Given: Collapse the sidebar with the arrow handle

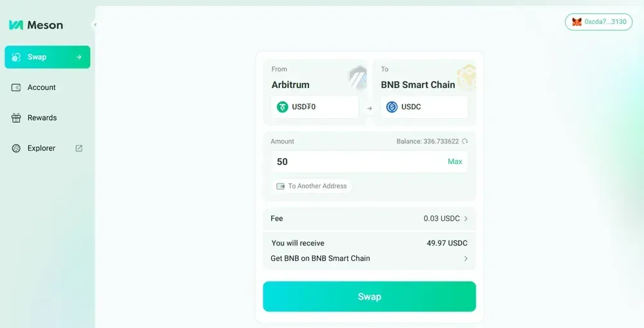Looking at the screenshot, I should pyautogui.click(x=95, y=25).
